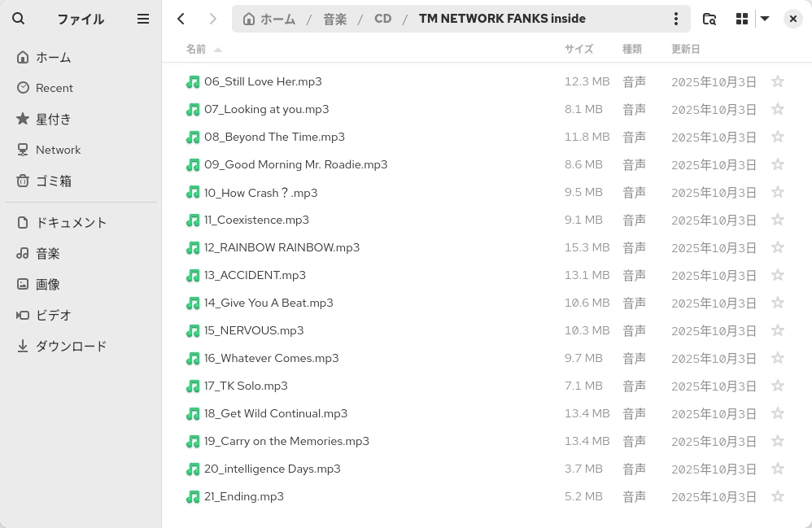
Task: Switch to grid view icon
Action: [x=741, y=19]
